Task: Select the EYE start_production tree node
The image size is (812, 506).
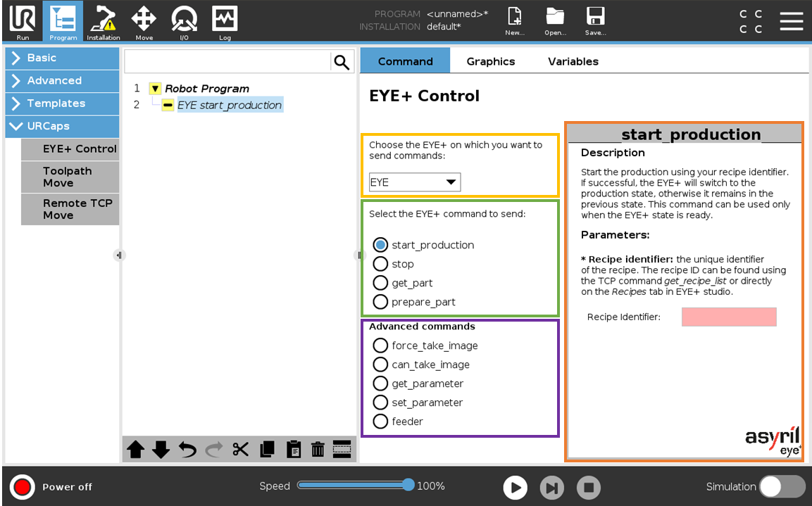Action: (x=230, y=105)
